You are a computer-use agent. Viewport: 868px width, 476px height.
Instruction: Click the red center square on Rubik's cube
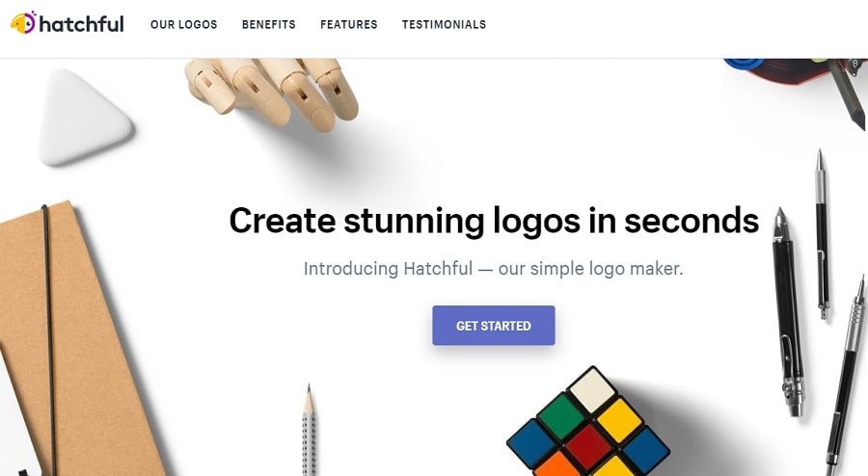(x=588, y=445)
